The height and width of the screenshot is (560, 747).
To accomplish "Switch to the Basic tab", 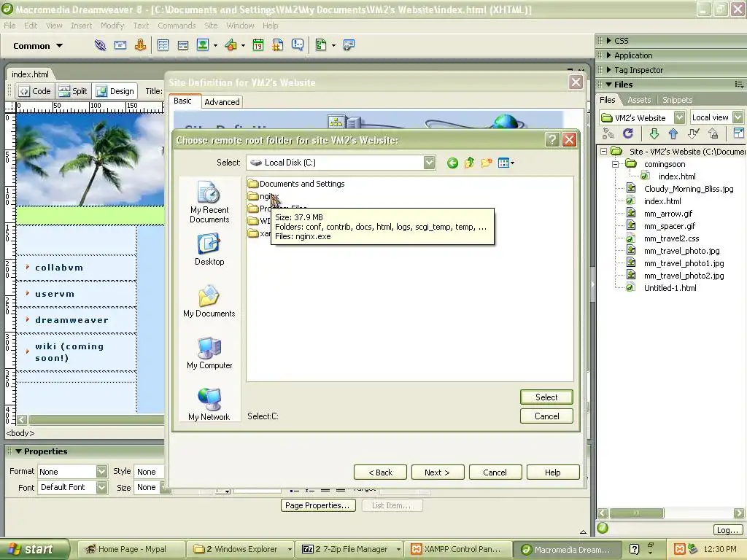I will (x=182, y=101).
